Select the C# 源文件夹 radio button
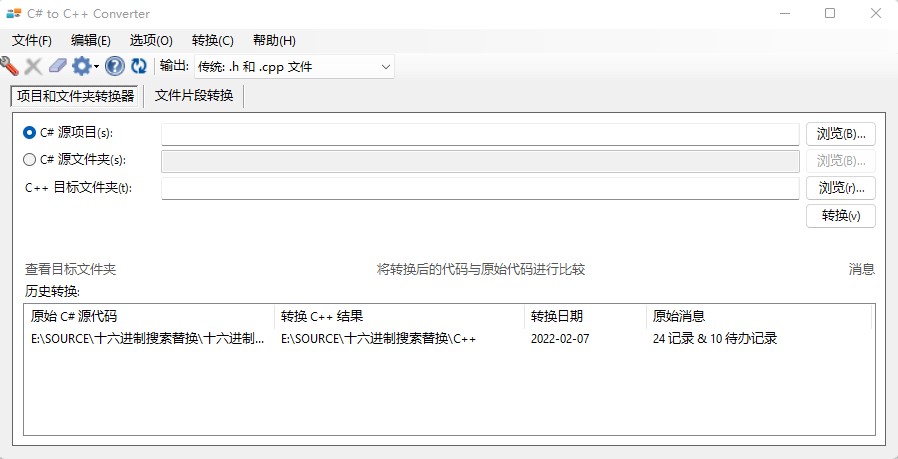 [x=29, y=160]
